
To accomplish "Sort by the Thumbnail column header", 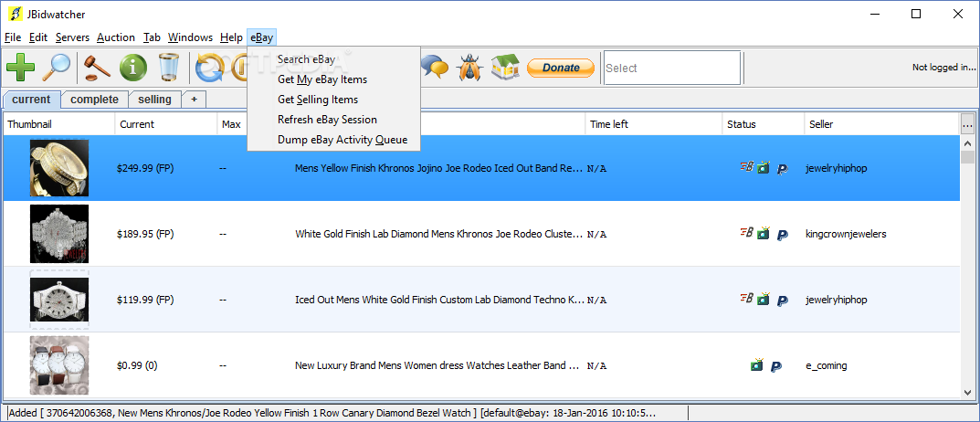I will click(x=59, y=124).
